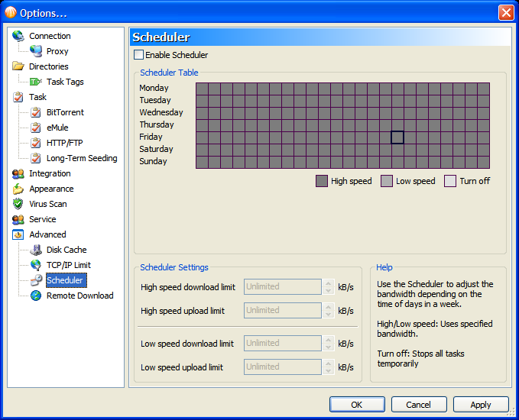Click the Service people icon
This screenshot has width=519, height=420.
[18, 219]
